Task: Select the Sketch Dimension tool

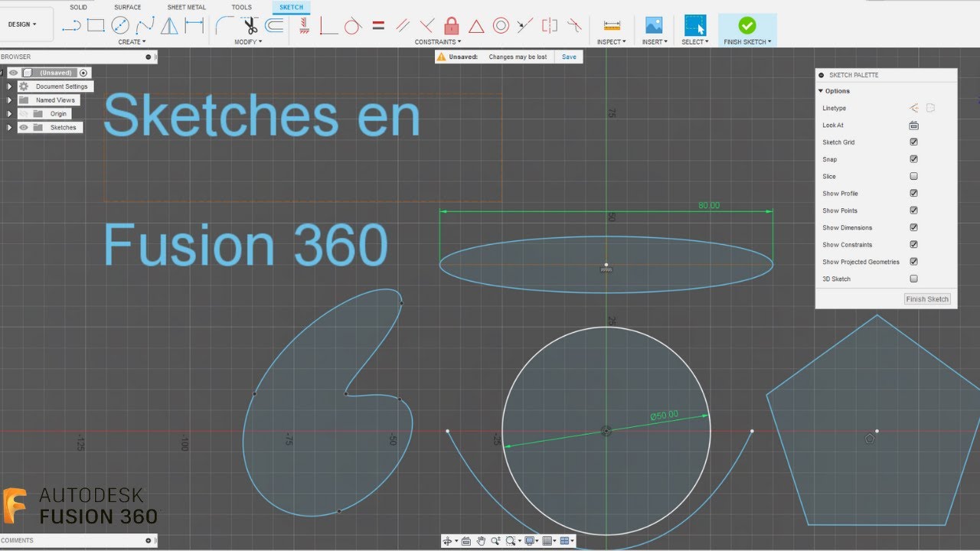Action: [194, 25]
